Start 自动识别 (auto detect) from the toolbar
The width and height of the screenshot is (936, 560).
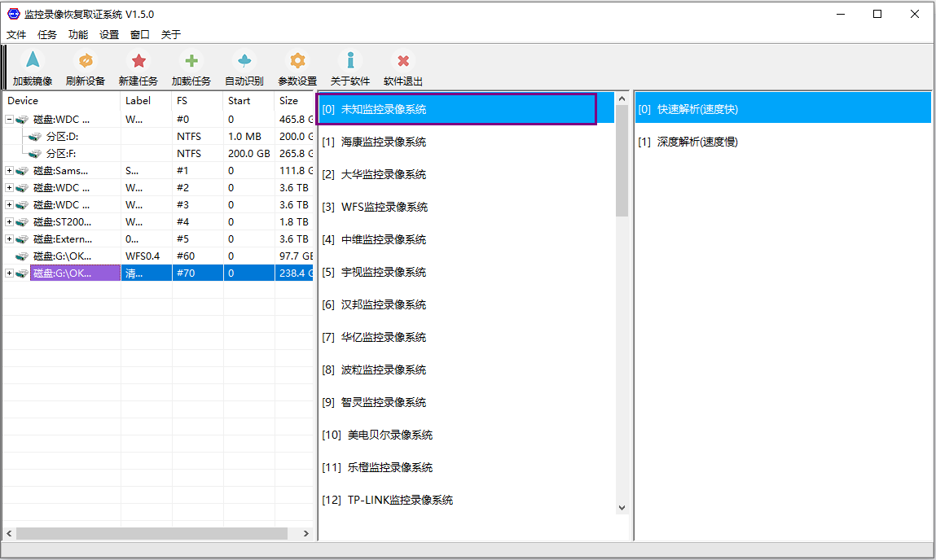click(244, 62)
